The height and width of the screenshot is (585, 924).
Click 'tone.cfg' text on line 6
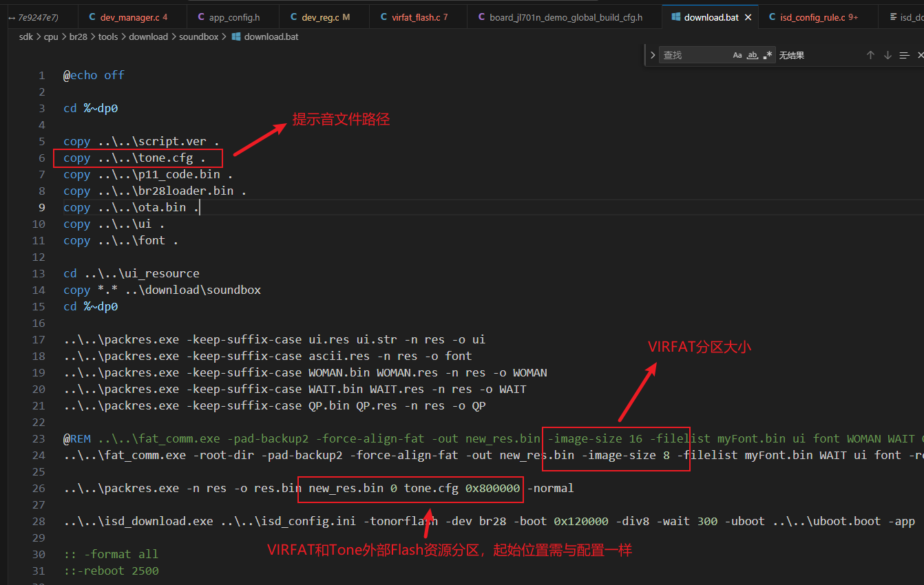(166, 158)
